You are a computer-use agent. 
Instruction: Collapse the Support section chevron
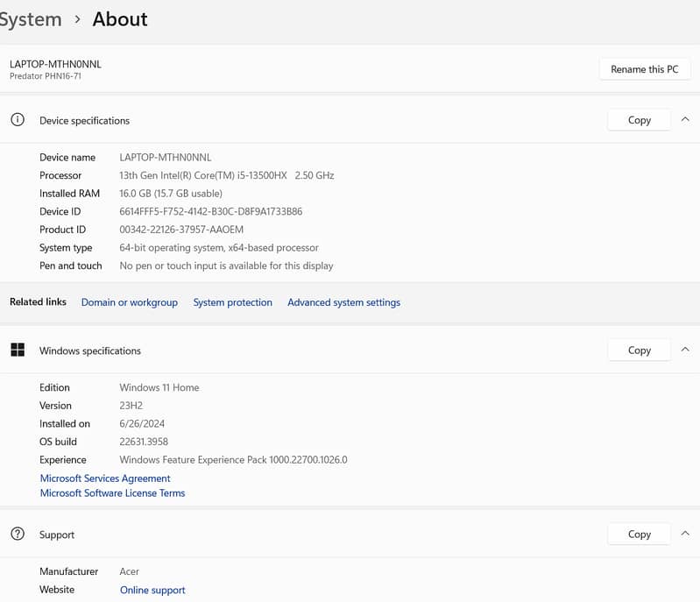685,534
